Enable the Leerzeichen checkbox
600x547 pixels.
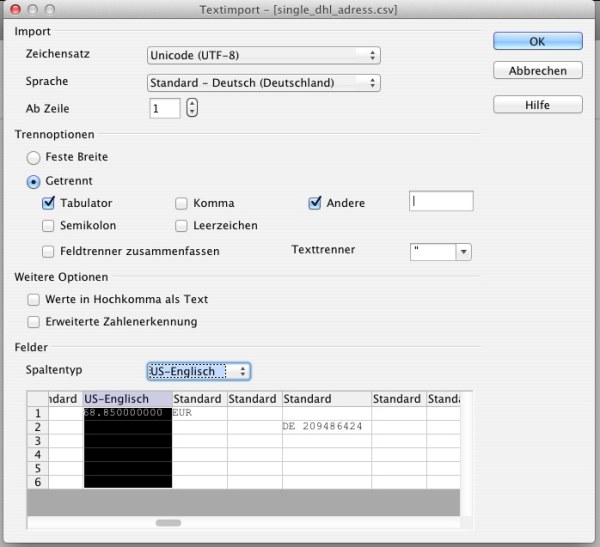tap(181, 226)
